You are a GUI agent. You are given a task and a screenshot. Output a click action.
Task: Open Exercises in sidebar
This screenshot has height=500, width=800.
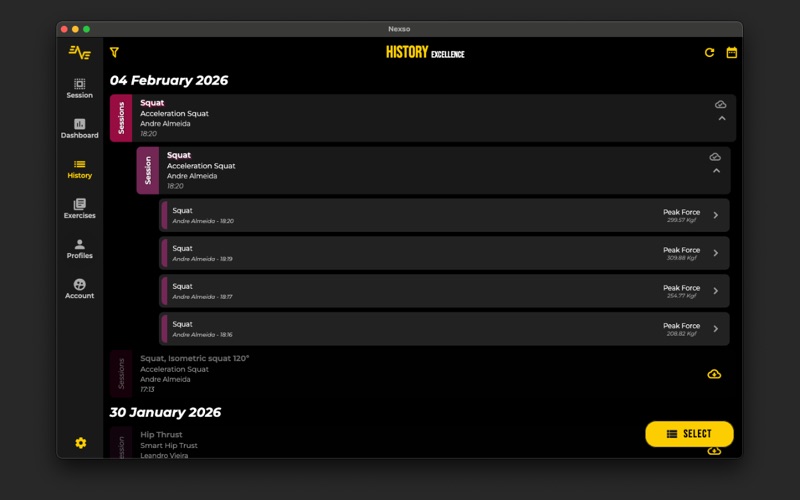pos(80,209)
